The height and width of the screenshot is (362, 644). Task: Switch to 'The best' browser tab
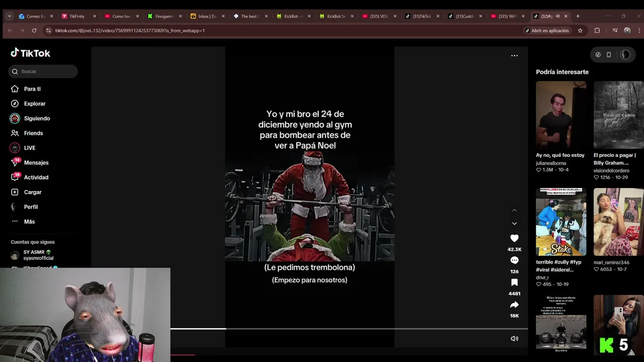coord(250,16)
